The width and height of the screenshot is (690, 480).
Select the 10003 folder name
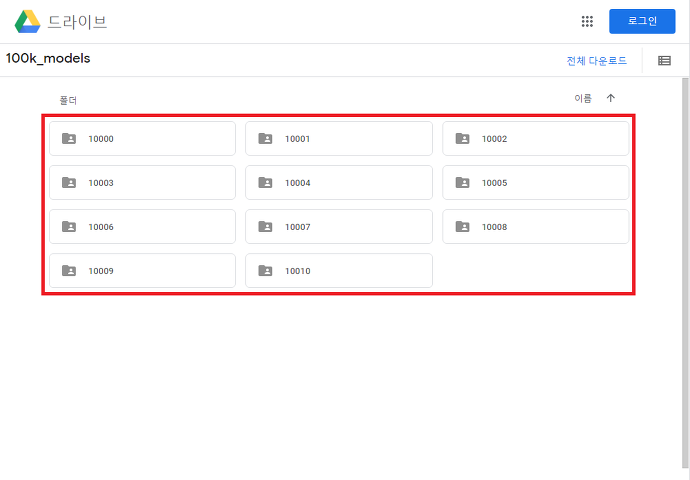101,183
